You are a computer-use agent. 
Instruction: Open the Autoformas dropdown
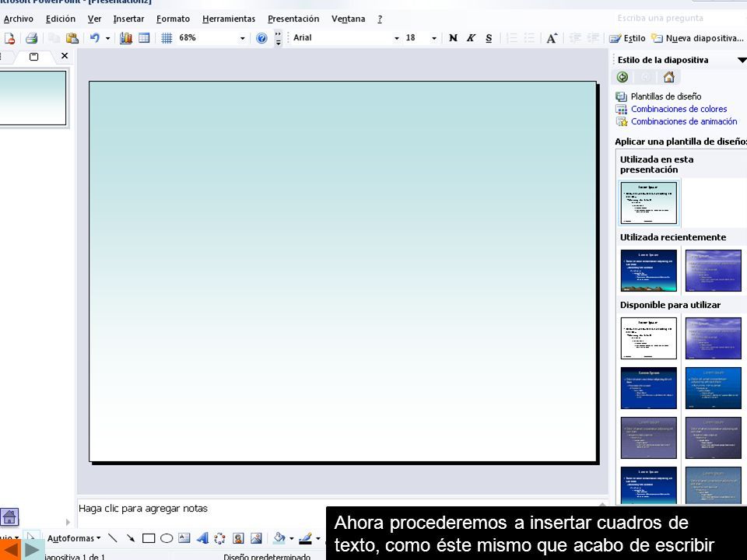pos(74,538)
